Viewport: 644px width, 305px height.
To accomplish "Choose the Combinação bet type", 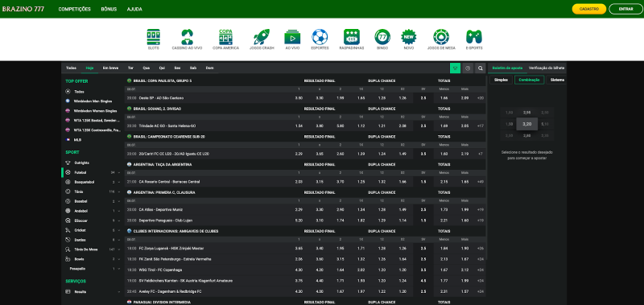I will point(529,80).
